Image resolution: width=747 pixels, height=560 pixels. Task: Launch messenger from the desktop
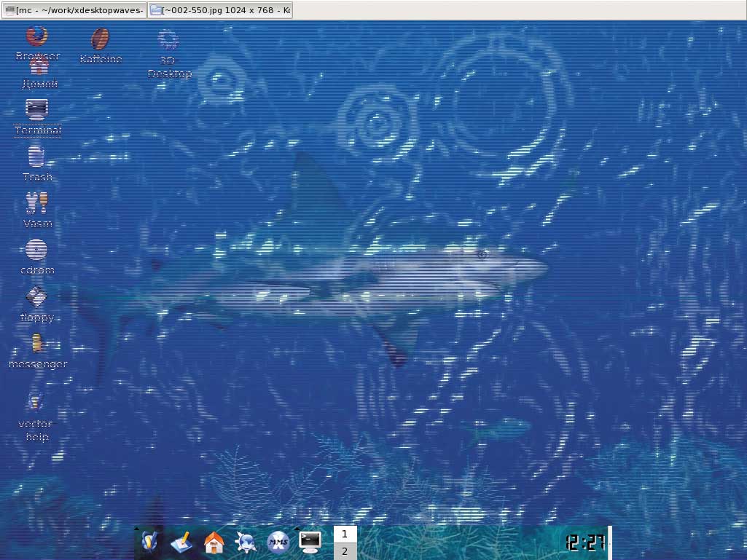(36, 344)
